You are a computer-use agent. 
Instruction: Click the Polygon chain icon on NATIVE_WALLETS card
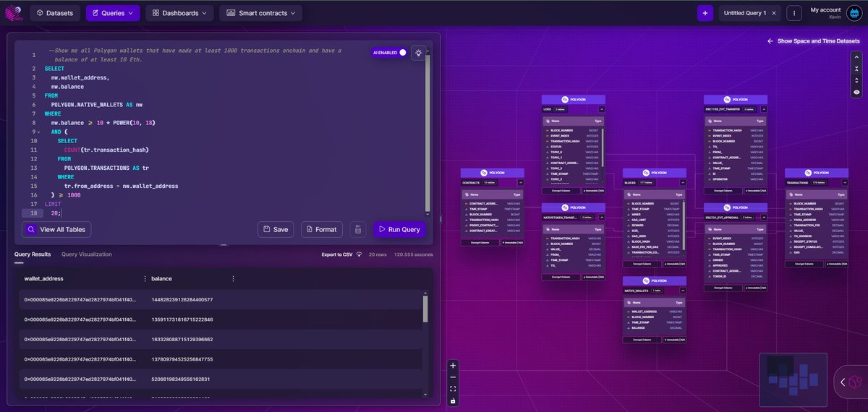pos(647,280)
